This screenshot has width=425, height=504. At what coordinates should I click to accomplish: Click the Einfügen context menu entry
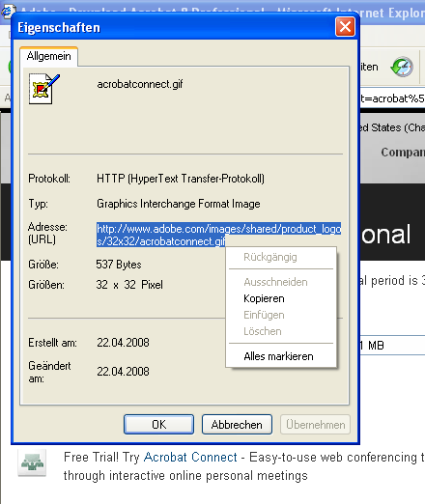click(264, 315)
